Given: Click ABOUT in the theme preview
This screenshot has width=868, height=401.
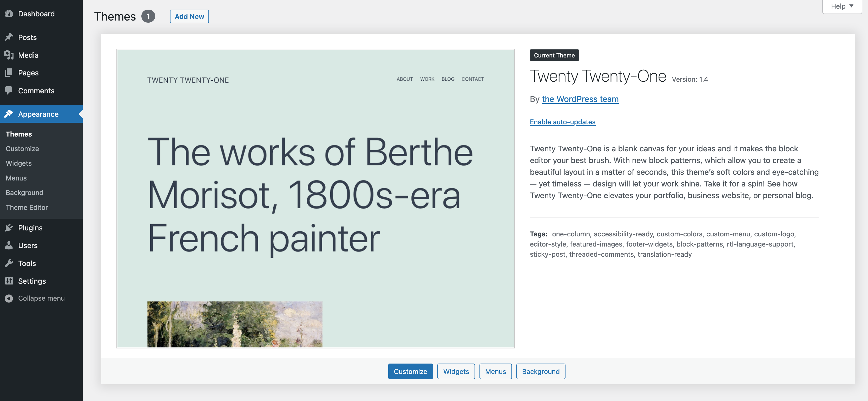Looking at the screenshot, I should tap(405, 79).
